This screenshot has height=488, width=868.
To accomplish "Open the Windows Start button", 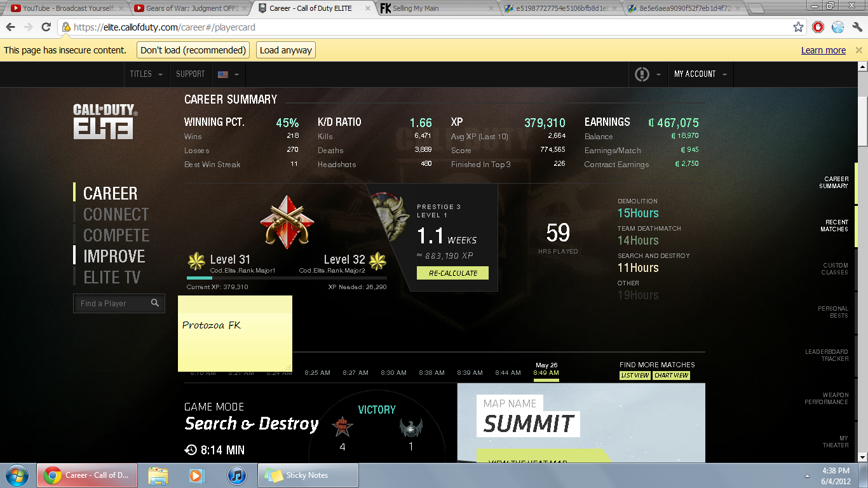I will tap(17, 475).
